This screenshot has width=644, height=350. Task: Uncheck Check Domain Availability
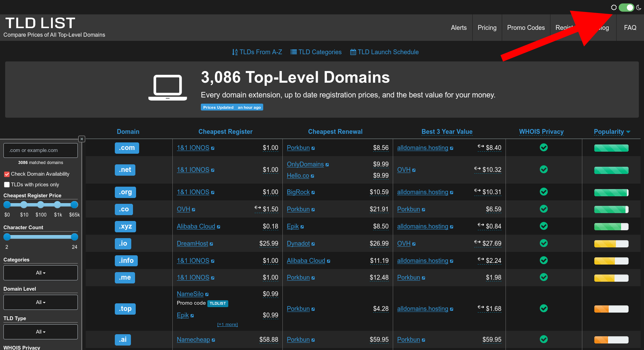[x=7, y=174]
